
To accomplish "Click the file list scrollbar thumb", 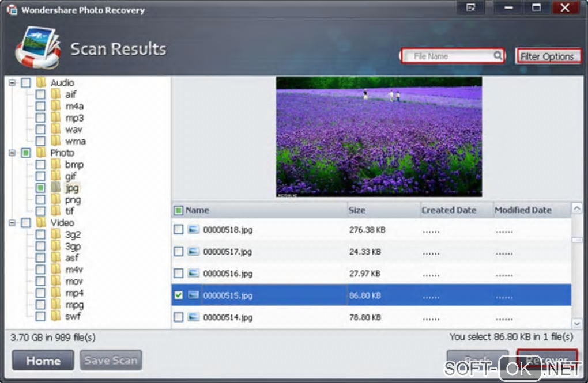I will (576, 240).
